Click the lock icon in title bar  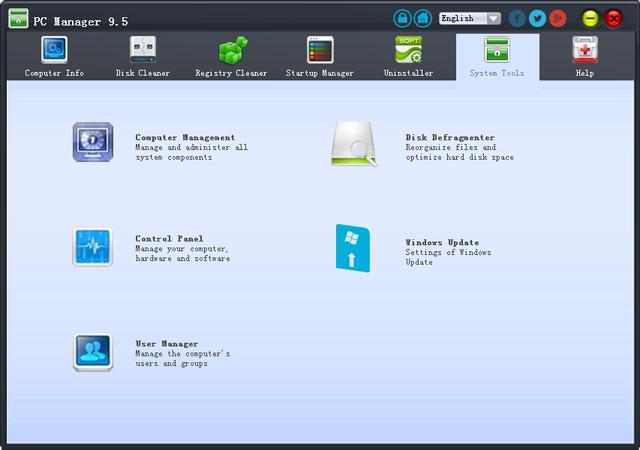pos(402,18)
